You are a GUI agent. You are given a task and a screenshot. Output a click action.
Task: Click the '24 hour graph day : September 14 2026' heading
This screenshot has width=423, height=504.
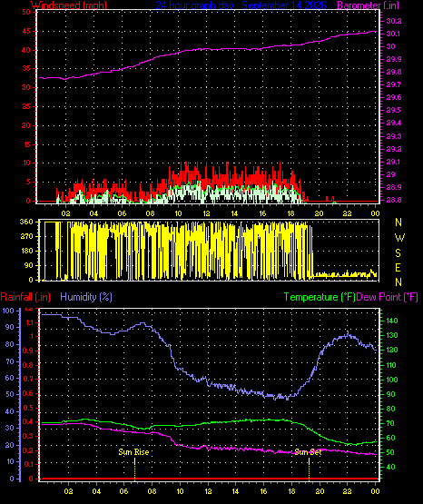241,5
